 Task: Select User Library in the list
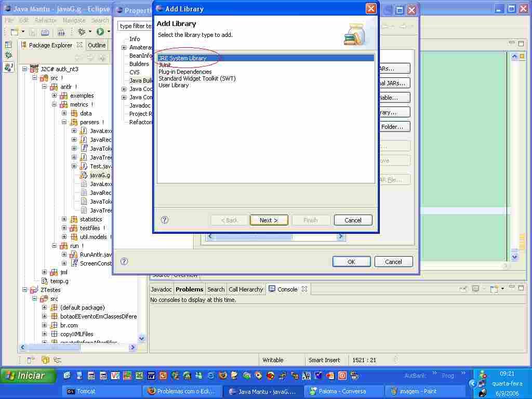point(174,85)
